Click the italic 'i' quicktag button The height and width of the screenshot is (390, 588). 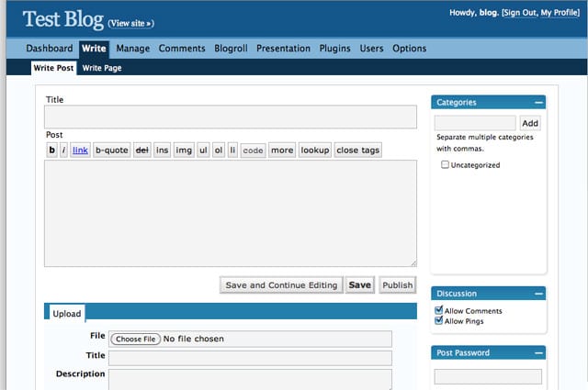[x=63, y=150]
